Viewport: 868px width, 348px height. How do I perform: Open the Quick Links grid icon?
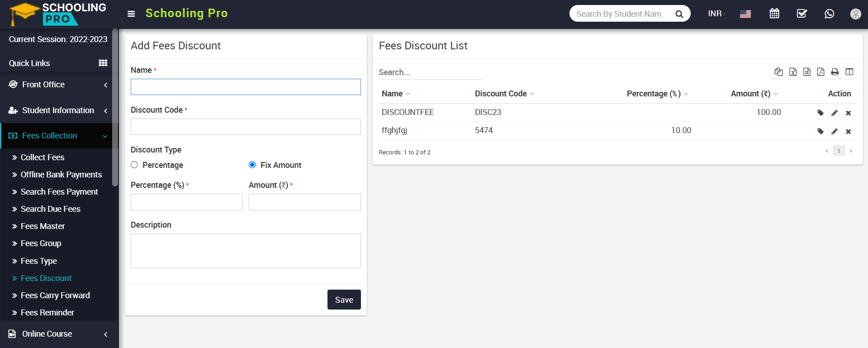pyautogui.click(x=103, y=63)
